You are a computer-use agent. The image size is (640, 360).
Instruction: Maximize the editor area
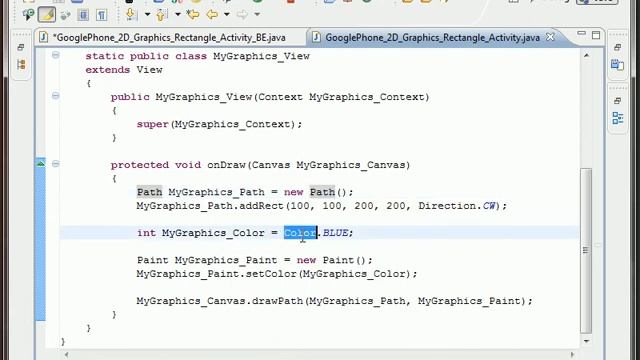(x=596, y=35)
